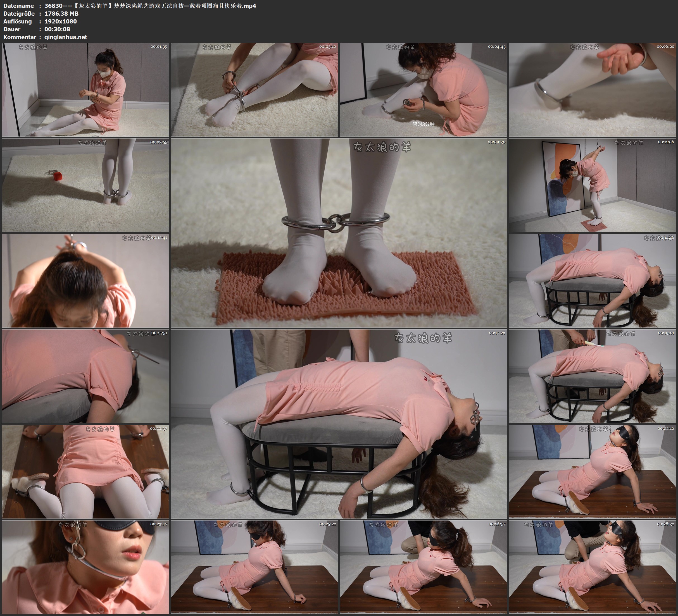Viewport: 678px width, 616px height.
Task: Click the last frame at 00:28:32
Action: [x=593, y=567]
